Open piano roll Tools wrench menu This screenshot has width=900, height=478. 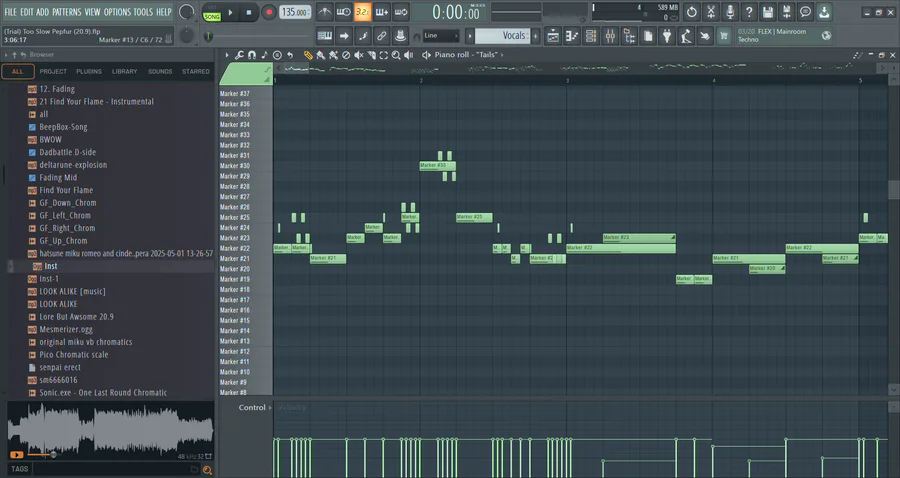239,55
